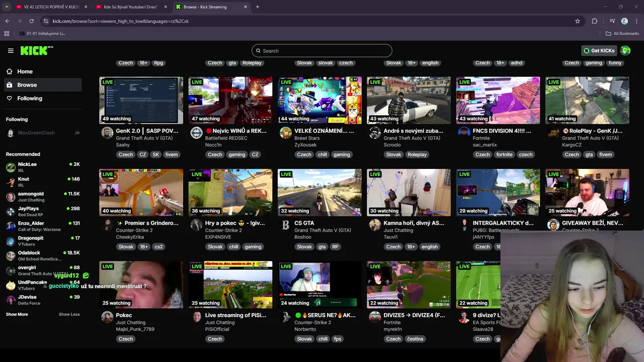Open the tab search dropdown arrow
The width and height of the screenshot is (644, 362).
(7, 7)
